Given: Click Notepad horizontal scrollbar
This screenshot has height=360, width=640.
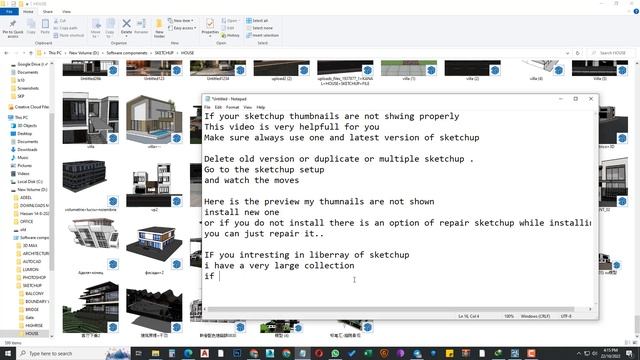Looking at the screenshot, I should point(391,309).
